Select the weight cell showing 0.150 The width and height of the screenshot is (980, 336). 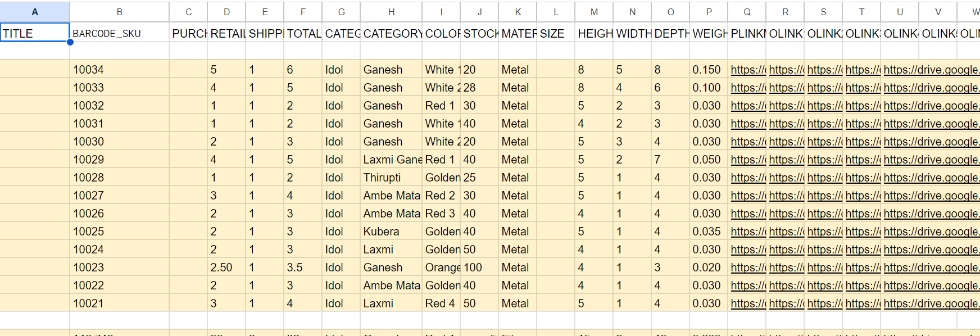[x=707, y=70]
